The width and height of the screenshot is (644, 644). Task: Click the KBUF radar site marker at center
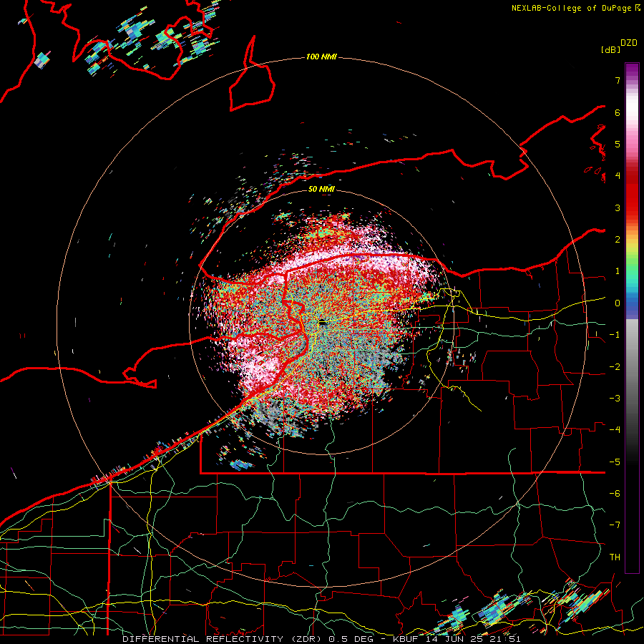323,323
